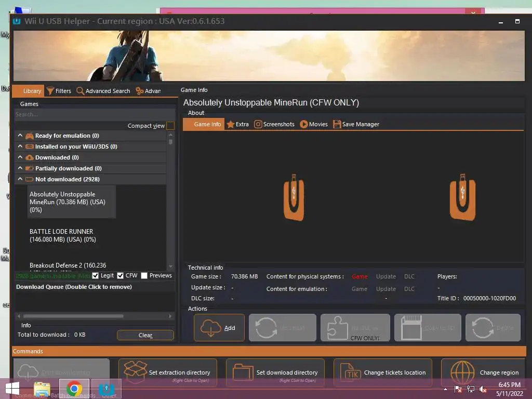The height and width of the screenshot is (399, 532).
Task: Click the Downloaded cloud icon
Action: click(30, 157)
